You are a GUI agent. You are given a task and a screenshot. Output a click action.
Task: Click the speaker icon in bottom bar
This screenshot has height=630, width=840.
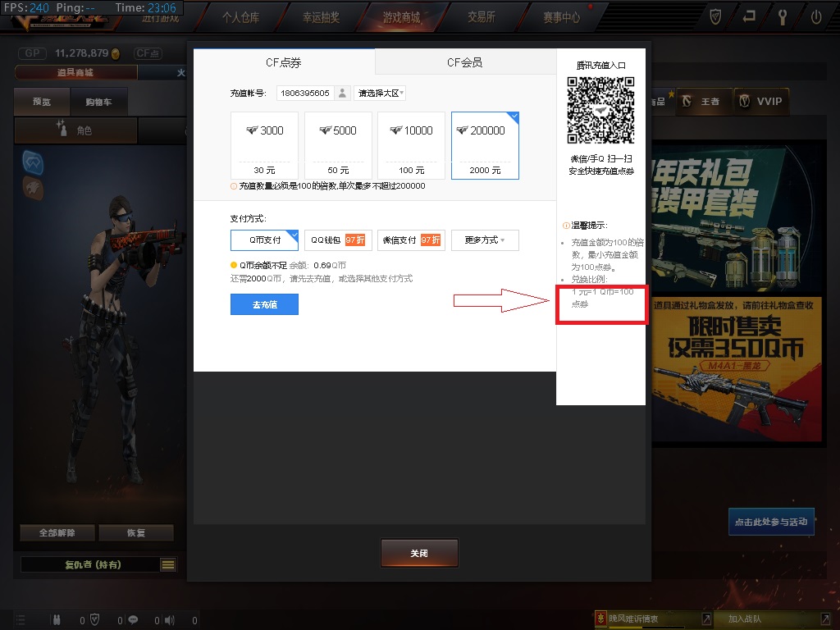click(169, 620)
